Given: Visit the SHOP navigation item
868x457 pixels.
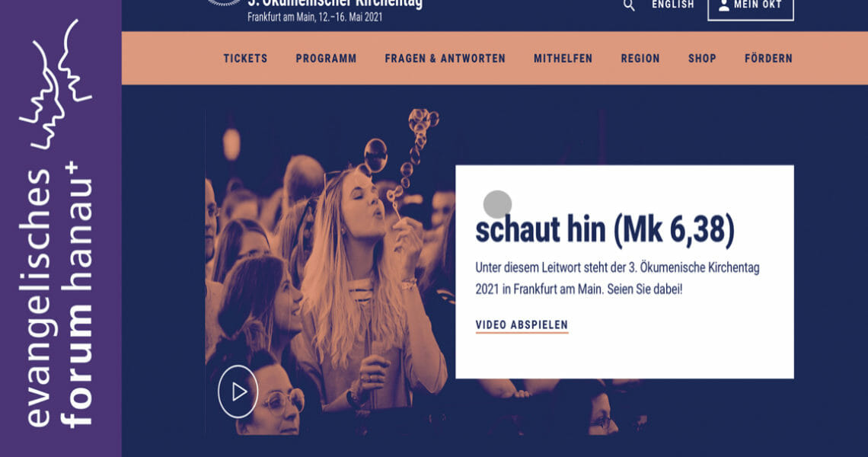Looking at the screenshot, I should (702, 58).
